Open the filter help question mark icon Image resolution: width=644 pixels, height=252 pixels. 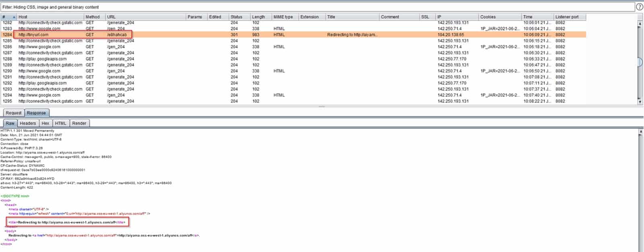click(639, 7)
